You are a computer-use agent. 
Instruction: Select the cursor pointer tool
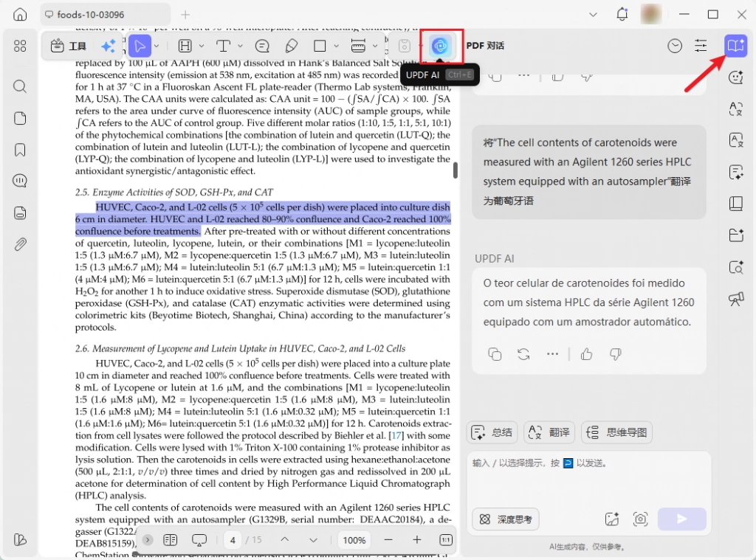[140, 46]
